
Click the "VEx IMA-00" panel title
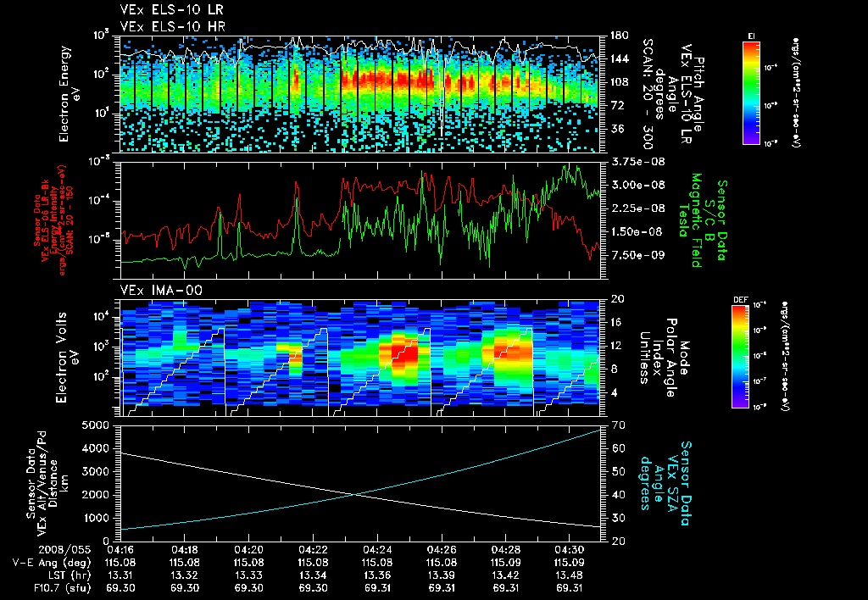[x=161, y=290]
